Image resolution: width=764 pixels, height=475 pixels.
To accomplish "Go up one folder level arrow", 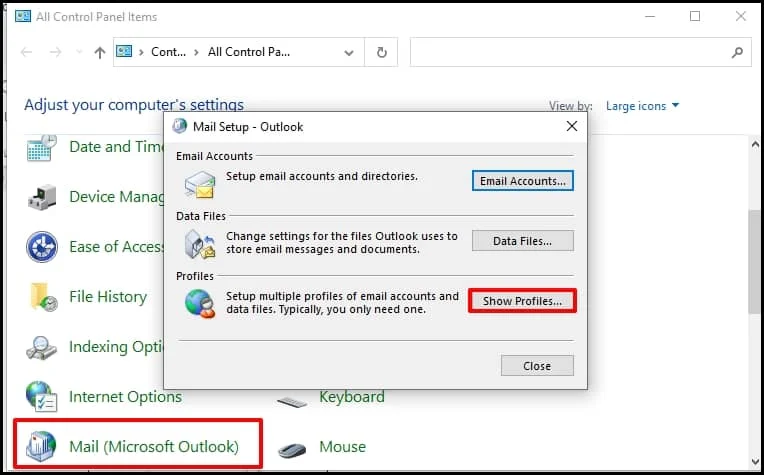I will click(100, 52).
